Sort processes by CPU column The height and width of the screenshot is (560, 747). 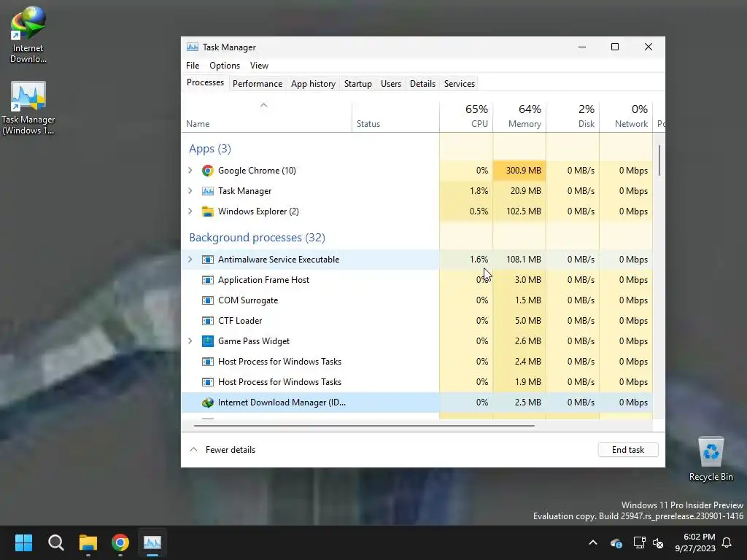coord(466,117)
